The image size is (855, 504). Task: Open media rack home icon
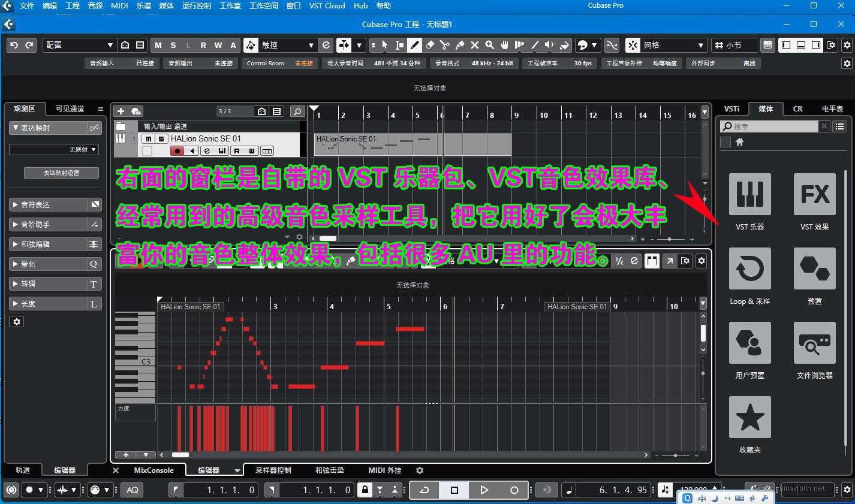739,142
